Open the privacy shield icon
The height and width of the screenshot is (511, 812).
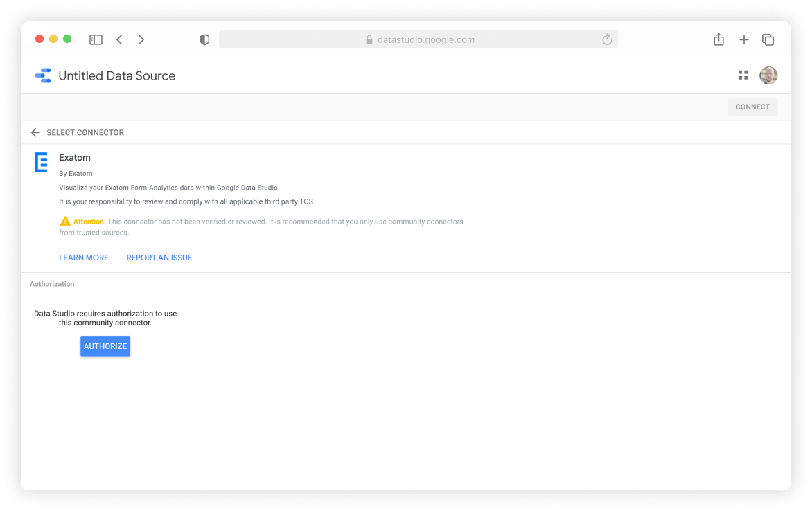tap(204, 40)
